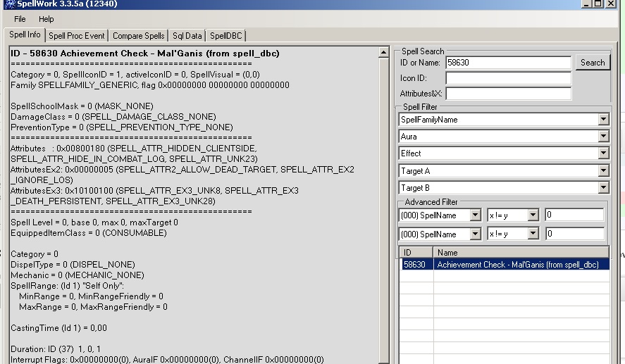Click the spell info scrollbar up arrow
The height and width of the screenshot is (364, 625).
coord(383,52)
